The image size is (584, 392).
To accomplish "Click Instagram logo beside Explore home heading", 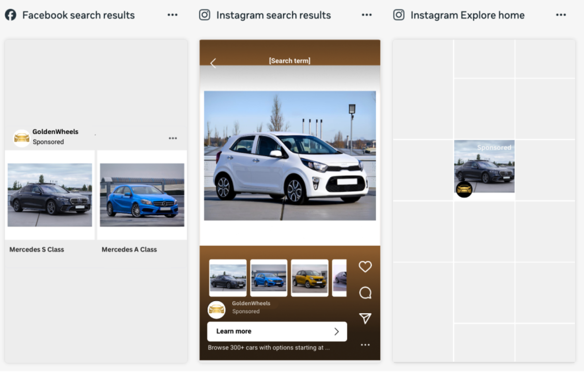I will (x=399, y=15).
